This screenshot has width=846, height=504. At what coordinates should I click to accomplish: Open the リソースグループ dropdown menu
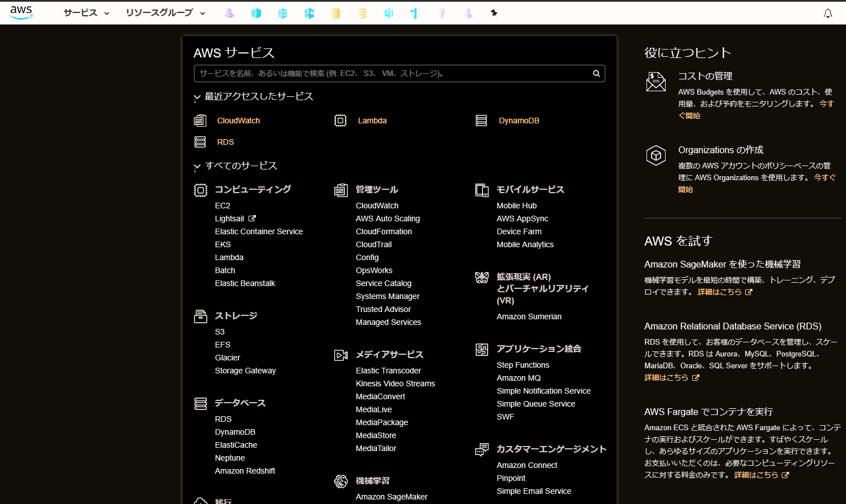tap(166, 13)
